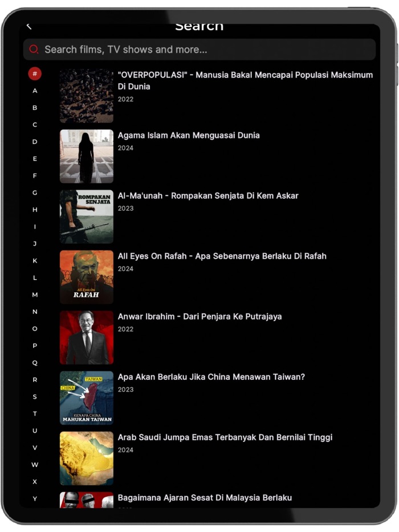Image resolution: width=399 pixels, height=532 pixels.
Task: Open the China Taiwan map thumbnail
Action: click(x=87, y=398)
